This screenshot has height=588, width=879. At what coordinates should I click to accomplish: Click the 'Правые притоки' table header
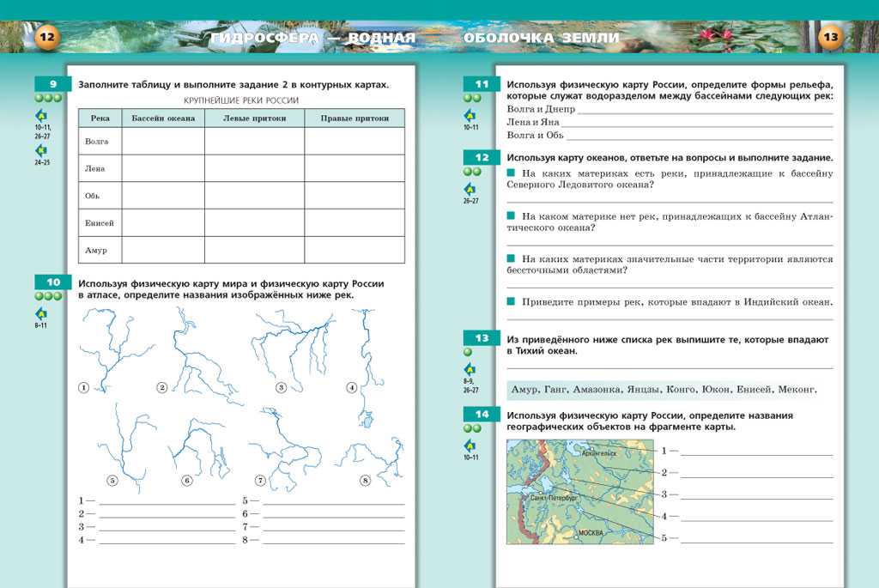point(355,118)
